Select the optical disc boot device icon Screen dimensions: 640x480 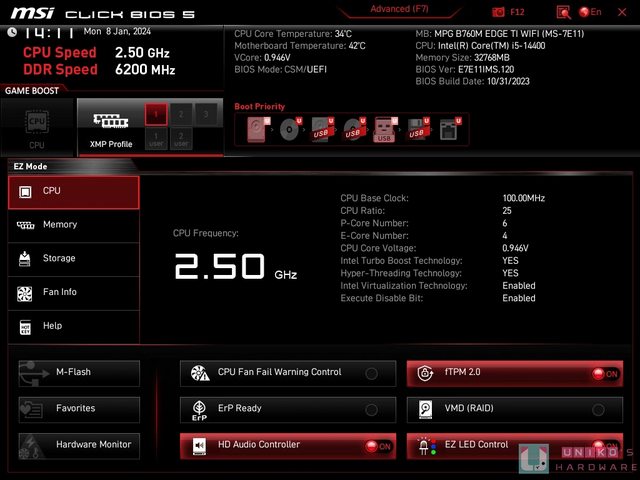coord(290,130)
